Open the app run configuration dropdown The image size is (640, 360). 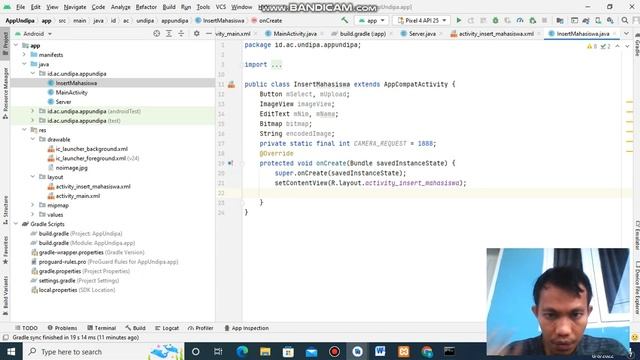pyautogui.click(x=371, y=20)
